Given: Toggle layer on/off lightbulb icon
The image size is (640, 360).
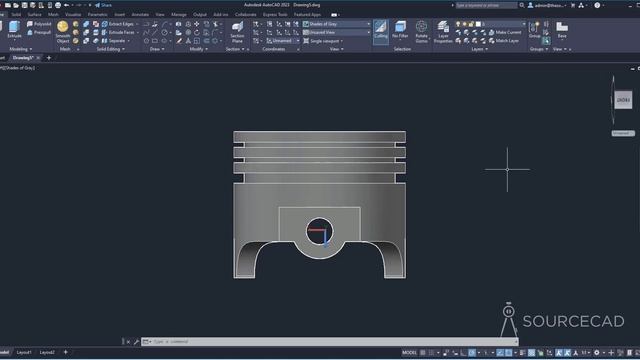Looking at the screenshot, I should (458, 24).
